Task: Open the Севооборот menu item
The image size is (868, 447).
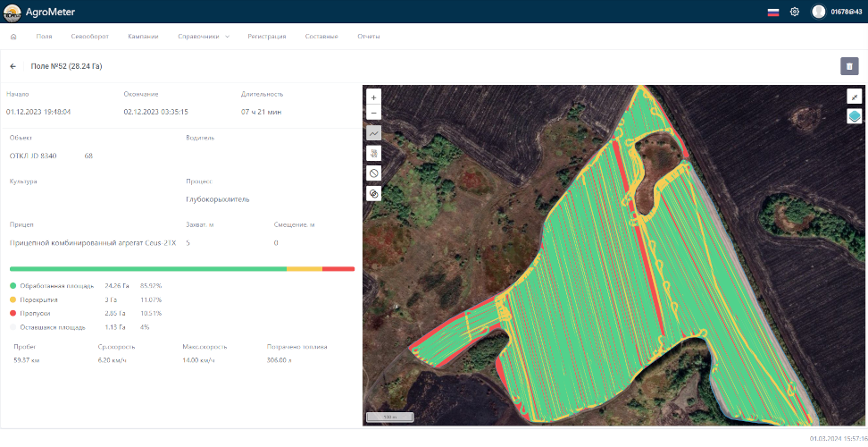Action: [89, 37]
